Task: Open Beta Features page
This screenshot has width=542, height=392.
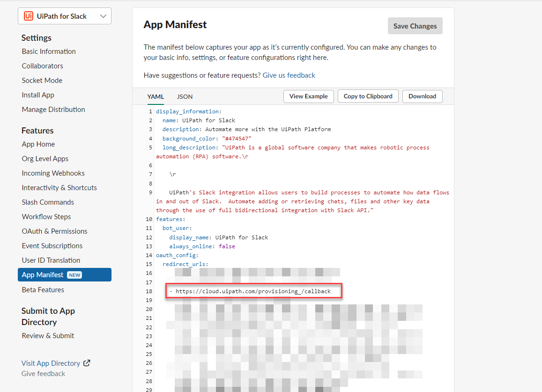Action: click(x=43, y=290)
